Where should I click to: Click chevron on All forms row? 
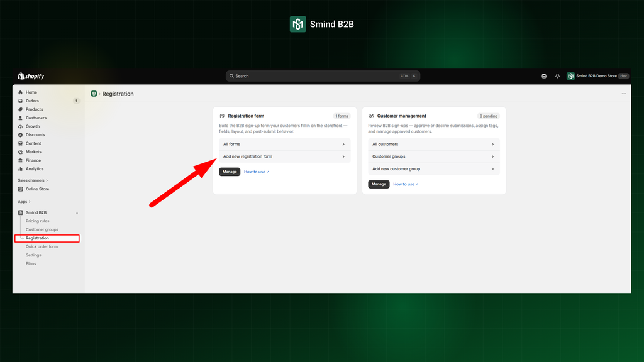[x=343, y=144]
